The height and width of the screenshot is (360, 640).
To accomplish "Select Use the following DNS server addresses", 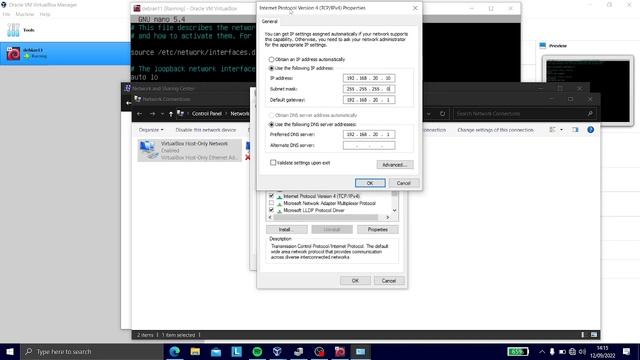I will pyautogui.click(x=271, y=124).
